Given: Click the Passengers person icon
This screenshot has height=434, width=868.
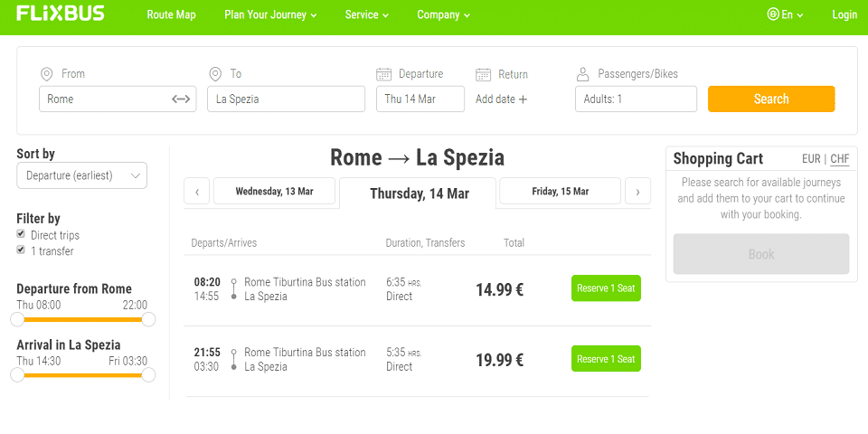Looking at the screenshot, I should coord(582,74).
